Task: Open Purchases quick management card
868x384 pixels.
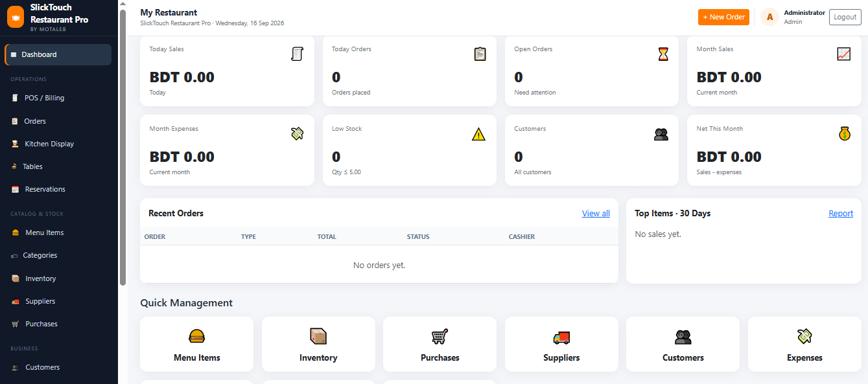Action: [x=440, y=344]
